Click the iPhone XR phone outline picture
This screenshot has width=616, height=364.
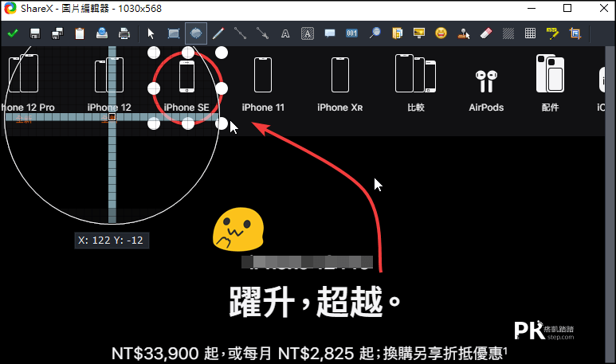pyautogui.click(x=339, y=75)
